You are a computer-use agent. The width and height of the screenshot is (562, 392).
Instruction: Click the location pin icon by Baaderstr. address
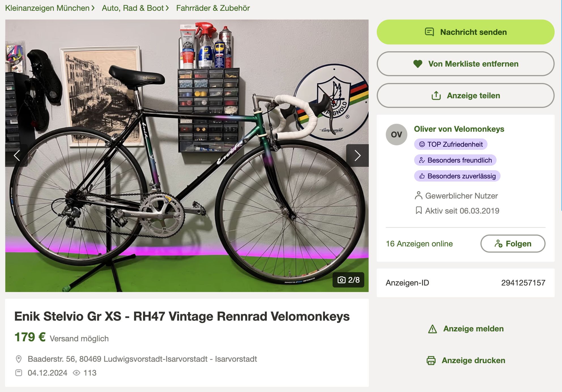point(19,359)
